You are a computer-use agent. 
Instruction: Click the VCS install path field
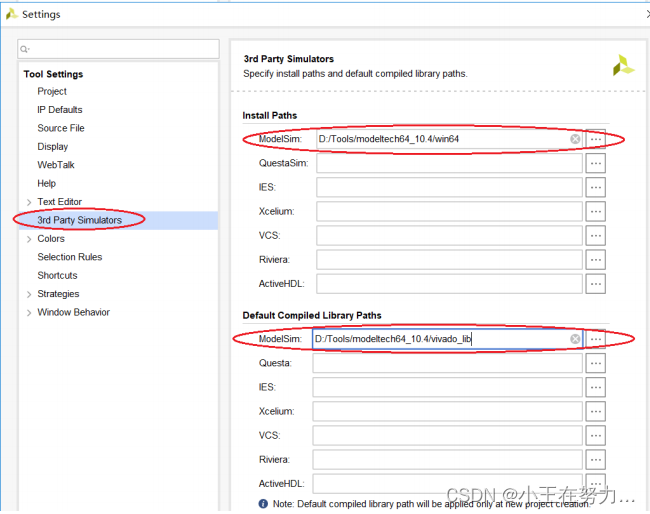(449, 235)
